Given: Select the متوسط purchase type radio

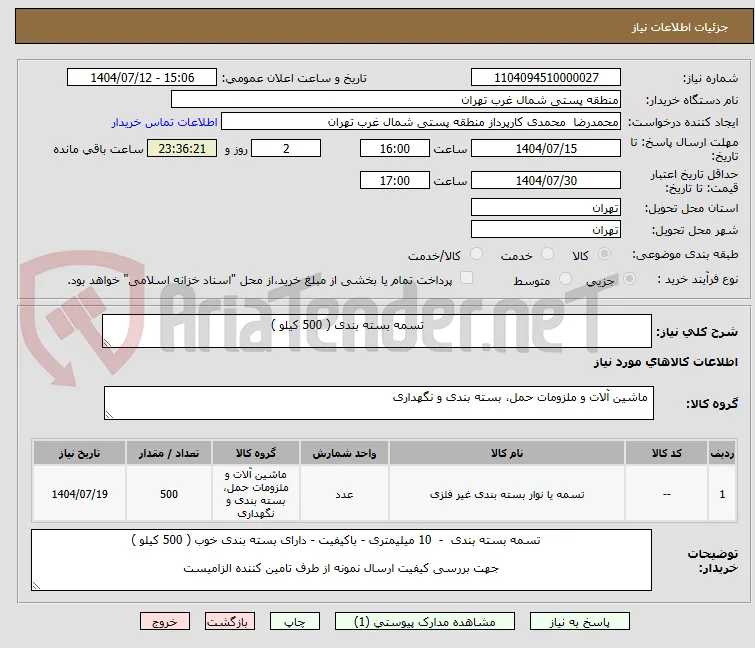Looking at the screenshot, I should pyautogui.click(x=565, y=279).
